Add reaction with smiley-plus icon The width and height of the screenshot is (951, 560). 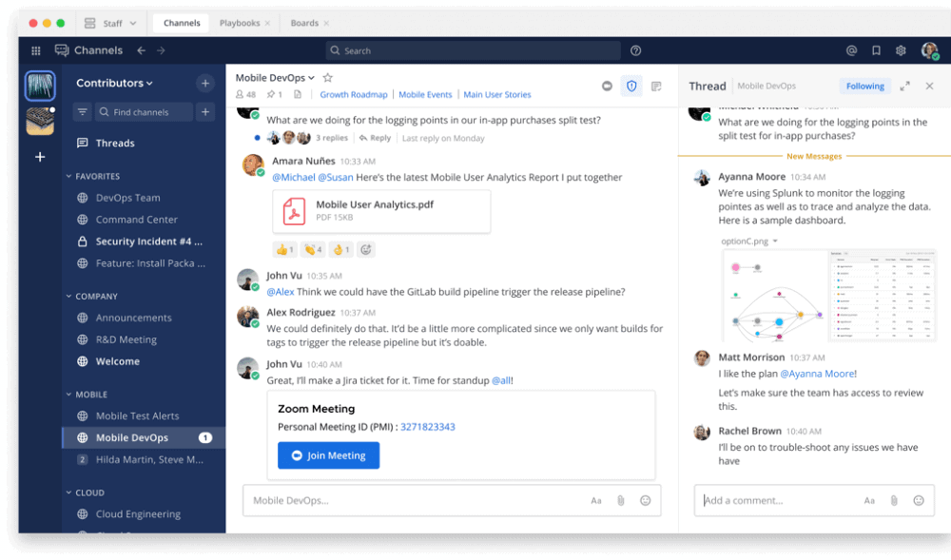(x=366, y=249)
